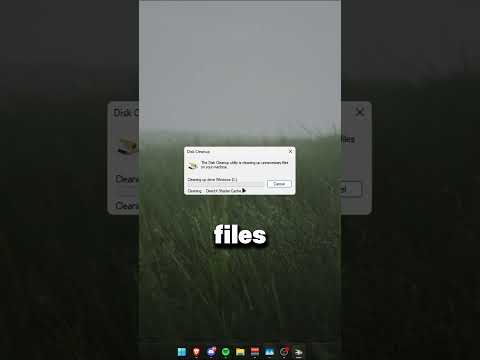Click the 'Disk Cleanup' dialog title text
The image size is (480, 360).
pos(198,151)
